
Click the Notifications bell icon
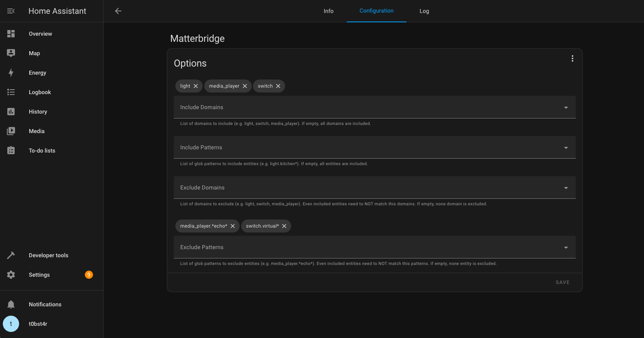(11, 304)
